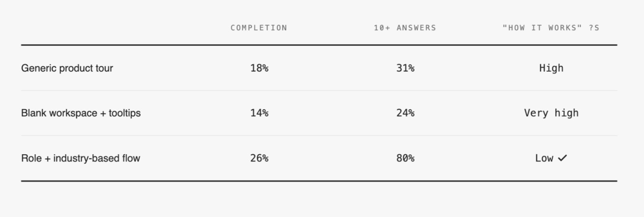The width and height of the screenshot is (644, 217).
Task: Click the 18% completion value
Action: 259,68
